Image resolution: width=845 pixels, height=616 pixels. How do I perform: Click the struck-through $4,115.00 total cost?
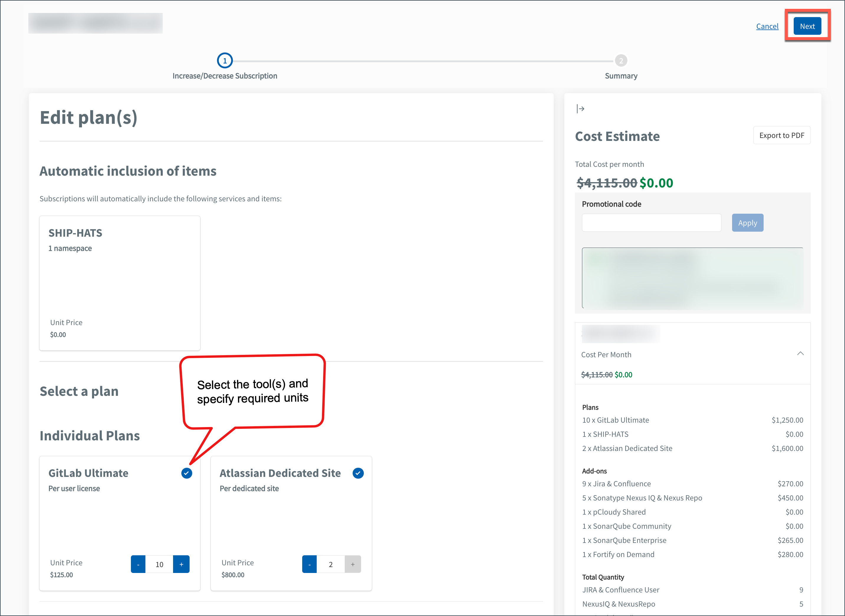pyautogui.click(x=607, y=183)
